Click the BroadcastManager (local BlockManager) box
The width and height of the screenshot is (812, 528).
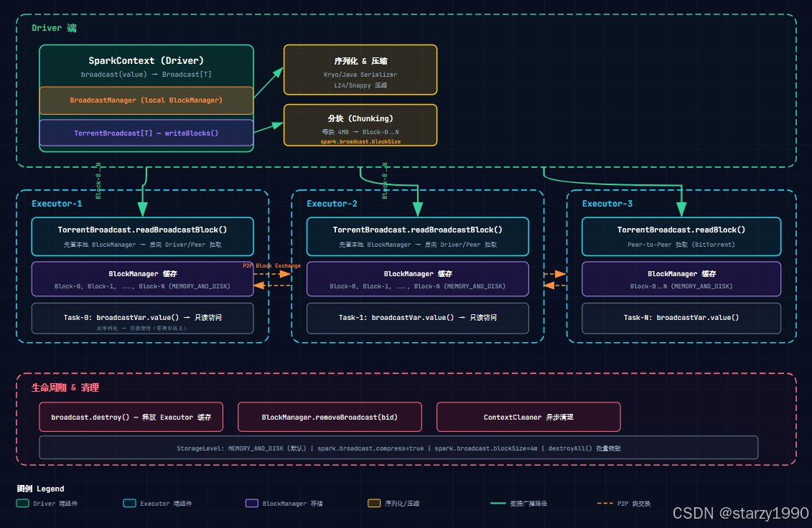click(x=146, y=100)
